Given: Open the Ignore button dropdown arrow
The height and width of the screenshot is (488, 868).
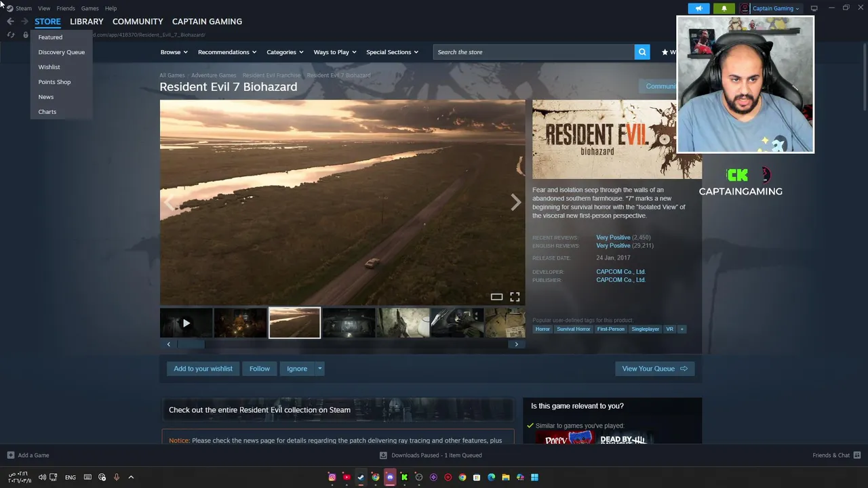Looking at the screenshot, I should 319,369.
